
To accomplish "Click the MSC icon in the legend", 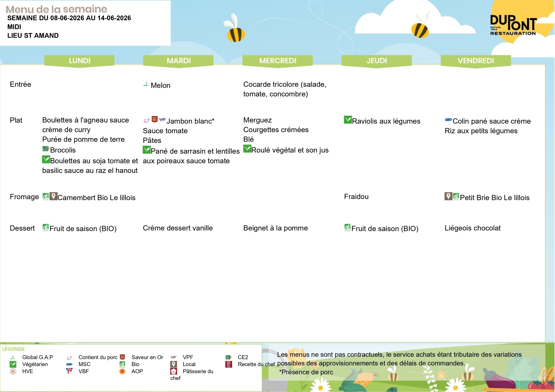I will (69, 364).
